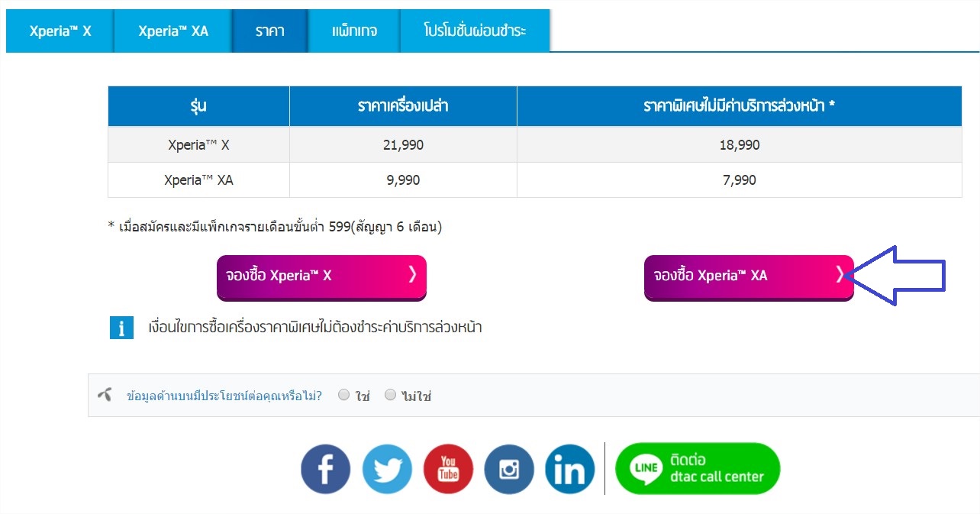Viewport: 980px width, 514px height.
Task: Click the dtac logo beside the feedback question
Action: pos(105,395)
